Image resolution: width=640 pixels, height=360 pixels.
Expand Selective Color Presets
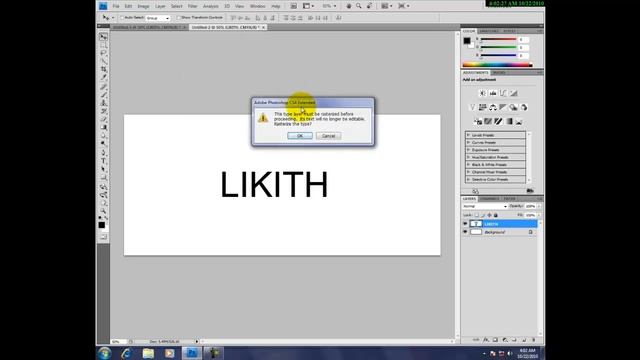point(468,179)
